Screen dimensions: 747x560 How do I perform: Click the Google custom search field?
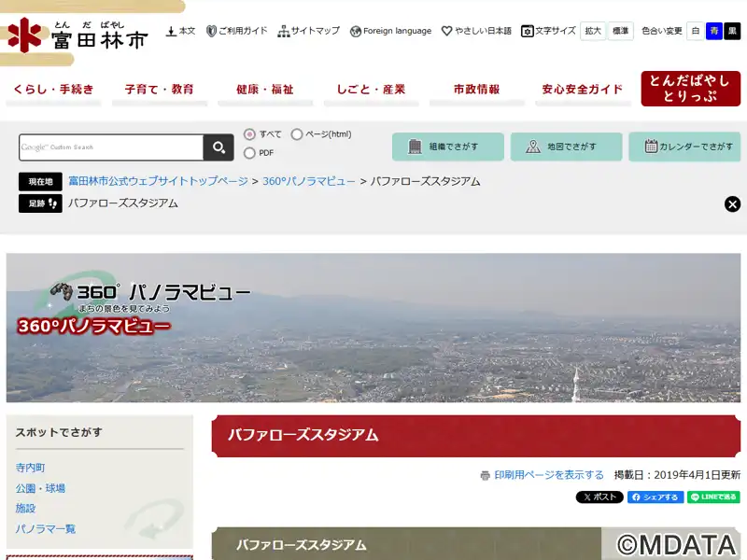111,147
